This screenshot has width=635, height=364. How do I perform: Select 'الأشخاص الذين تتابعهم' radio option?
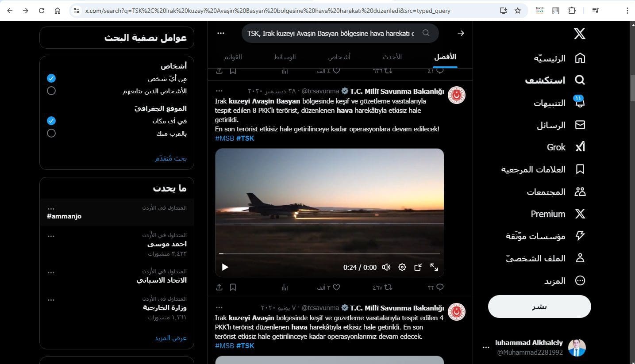51,91
